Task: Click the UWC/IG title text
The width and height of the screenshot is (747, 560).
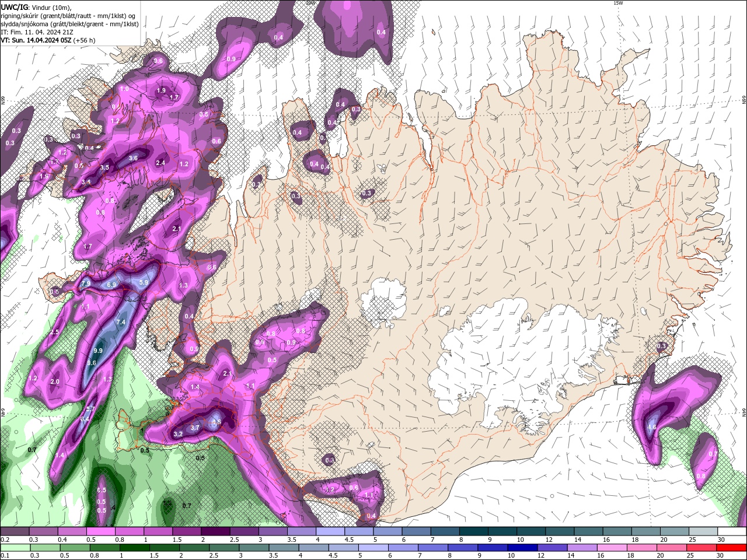Action: pos(15,6)
